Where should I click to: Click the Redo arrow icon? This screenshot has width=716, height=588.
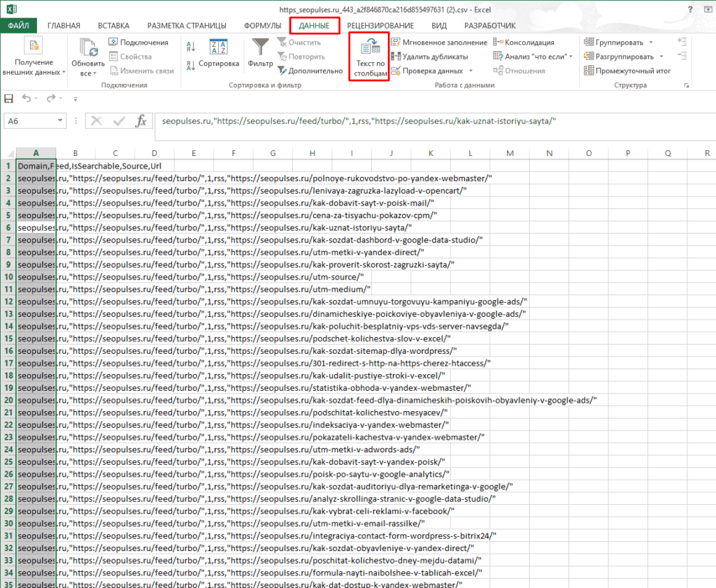pyautogui.click(x=51, y=98)
